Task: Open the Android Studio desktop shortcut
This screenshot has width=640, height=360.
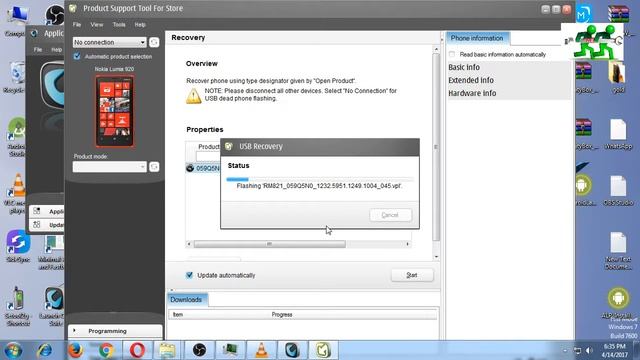Action: click(x=16, y=137)
